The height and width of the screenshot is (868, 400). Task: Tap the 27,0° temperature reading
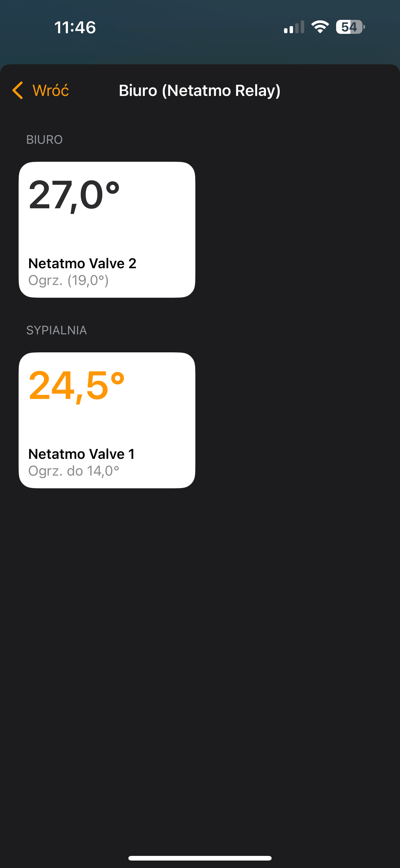tap(74, 196)
